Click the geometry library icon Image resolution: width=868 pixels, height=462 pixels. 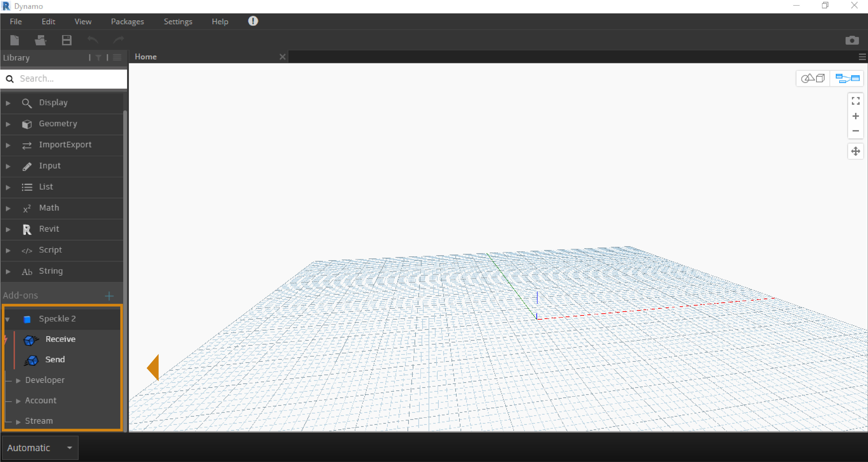coord(27,124)
